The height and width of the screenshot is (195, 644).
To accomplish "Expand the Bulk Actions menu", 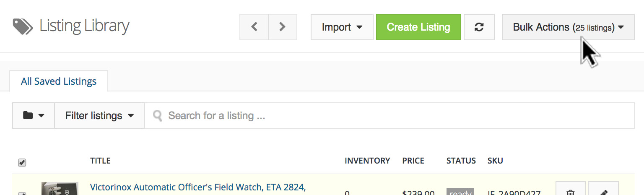I will 568,27.
